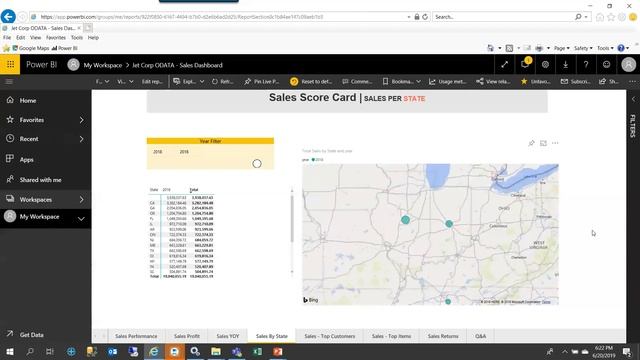Open more options ellipsis in report toolbar
The image size is (640, 360).
click(x=632, y=82)
